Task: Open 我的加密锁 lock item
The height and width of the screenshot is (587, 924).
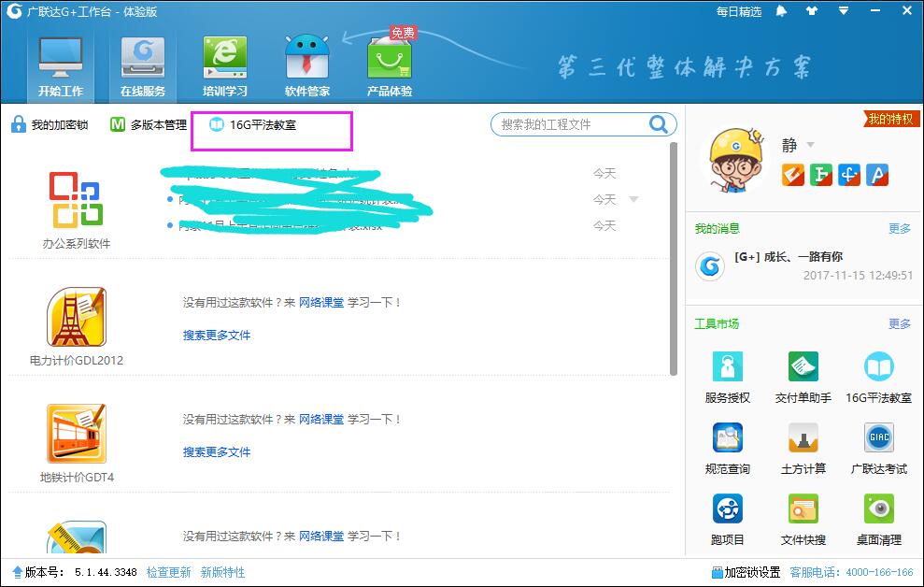Action: tap(50, 124)
